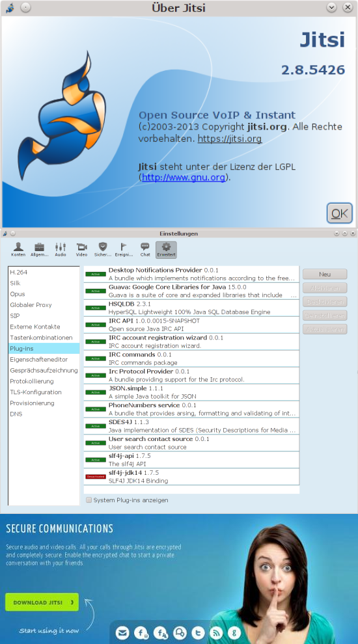This screenshot has width=358, height=644.
Task: Click the Facebook page icon in banner
Action: 141,633
